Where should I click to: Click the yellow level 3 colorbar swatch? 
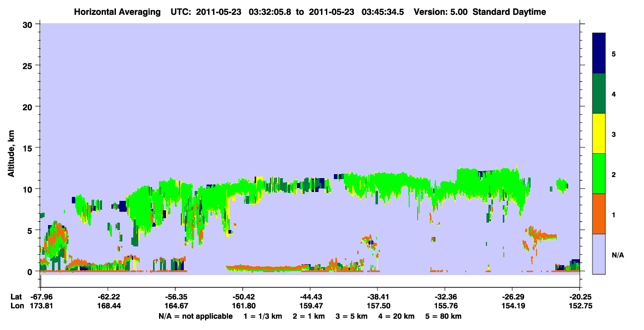tap(599, 134)
